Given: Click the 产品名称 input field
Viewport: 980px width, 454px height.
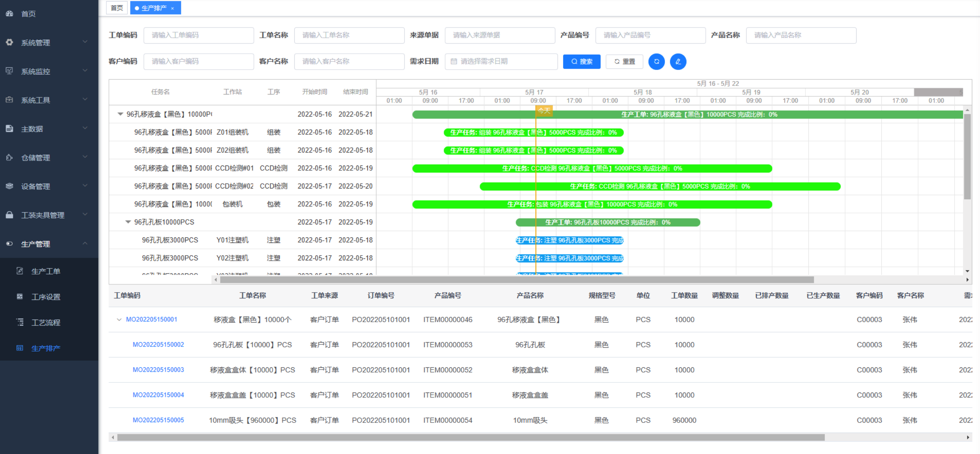Looking at the screenshot, I should 801,35.
